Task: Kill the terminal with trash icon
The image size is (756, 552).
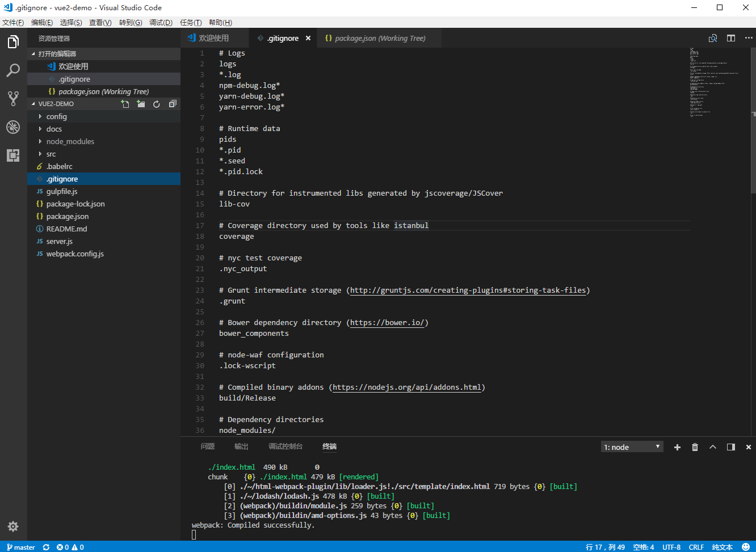Action: point(695,447)
